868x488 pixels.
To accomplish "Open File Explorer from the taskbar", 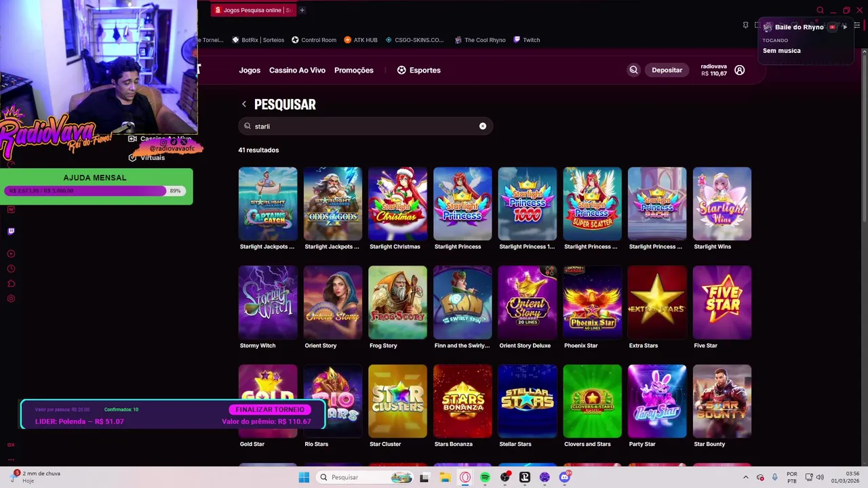I will coord(445,477).
